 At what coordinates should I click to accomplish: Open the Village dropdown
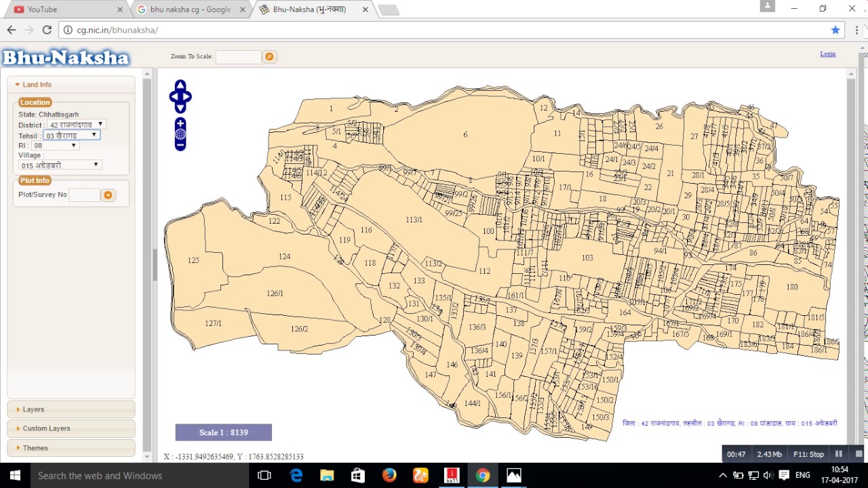pyautogui.click(x=60, y=165)
